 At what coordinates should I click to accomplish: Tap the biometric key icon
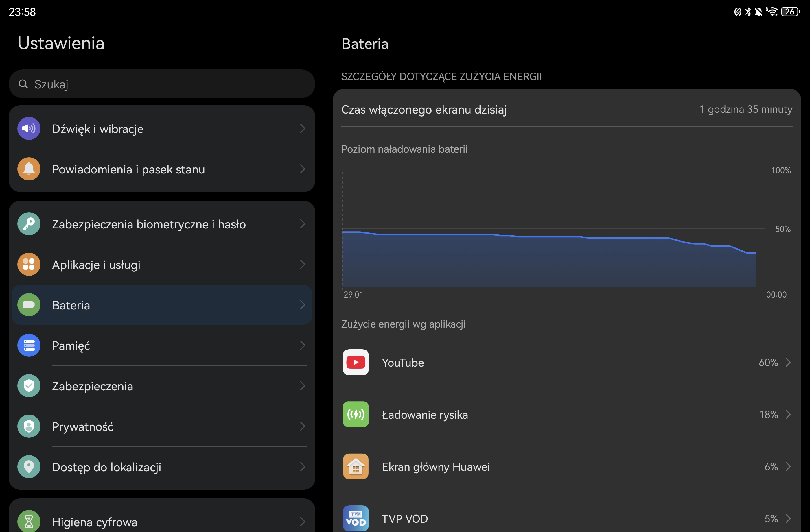pyautogui.click(x=29, y=224)
